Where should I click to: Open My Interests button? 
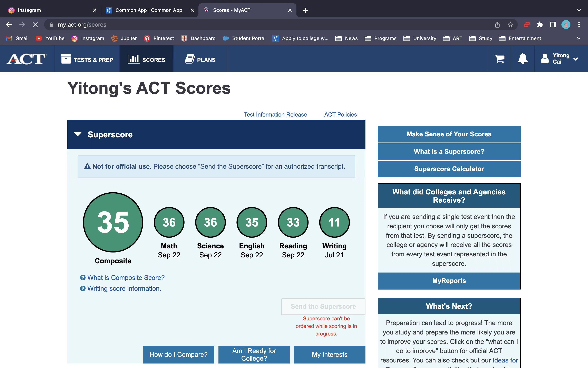pos(330,354)
